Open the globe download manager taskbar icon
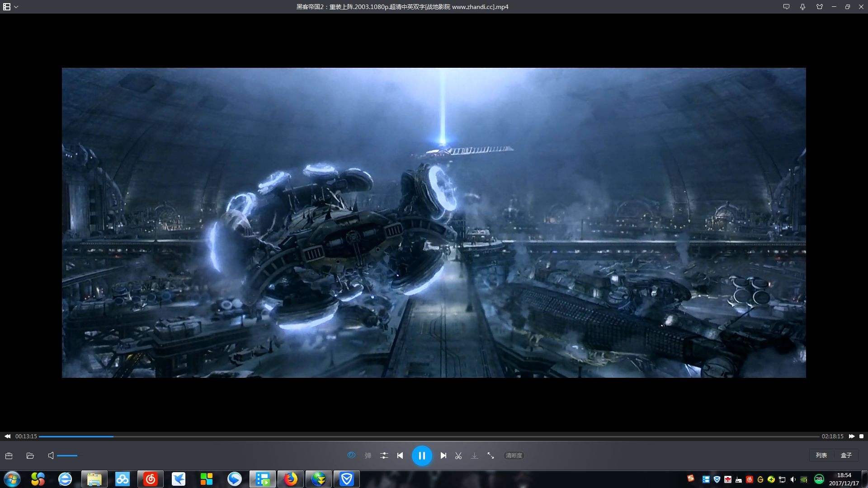Image resolution: width=868 pixels, height=488 pixels. 318,479
